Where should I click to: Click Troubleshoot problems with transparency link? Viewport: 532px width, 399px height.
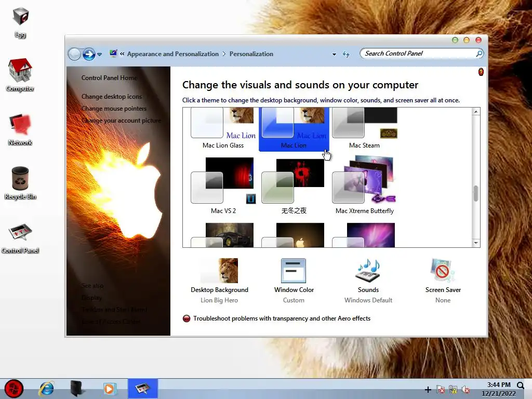(x=282, y=318)
